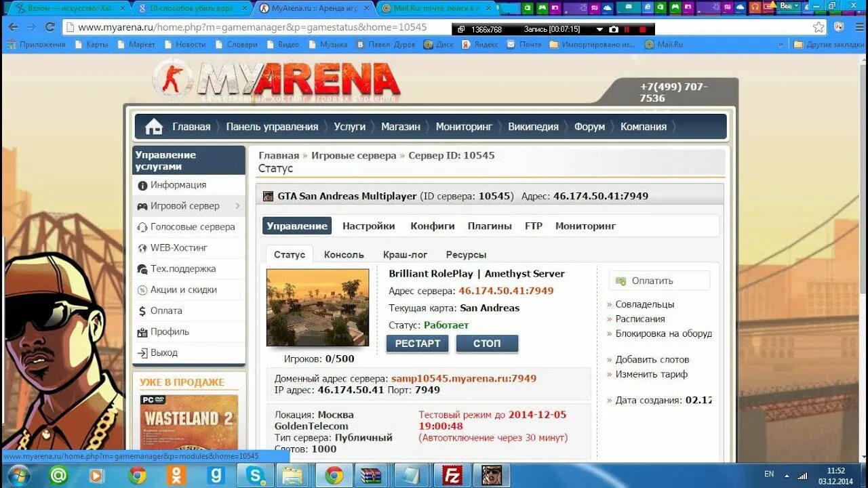Viewport: 868px width, 488px height.
Task: Click the red stop-recording square
Action: [x=643, y=30]
